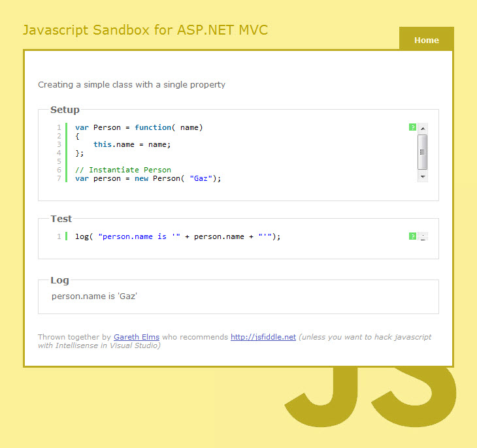Click line number 5 in Setup editor
477x448 pixels.
[59, 161]
